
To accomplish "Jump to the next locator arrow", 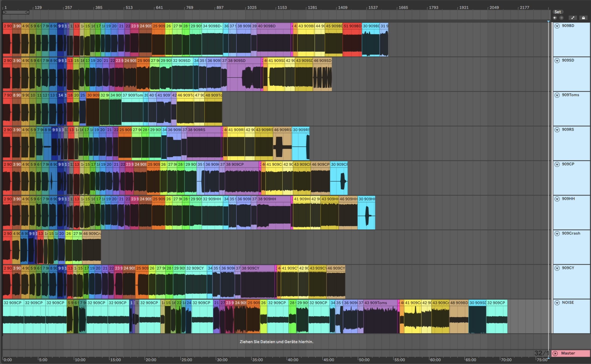I will point(561,18).
